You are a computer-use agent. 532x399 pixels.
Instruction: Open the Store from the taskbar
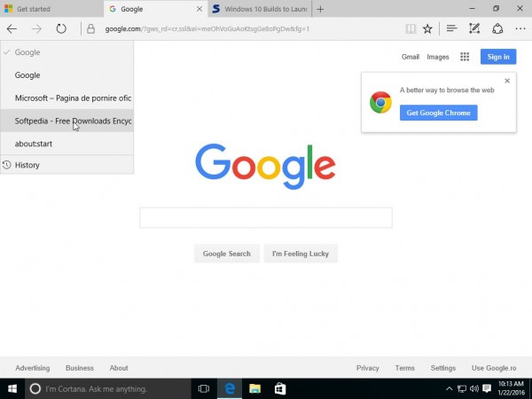(x=280, y=389)
